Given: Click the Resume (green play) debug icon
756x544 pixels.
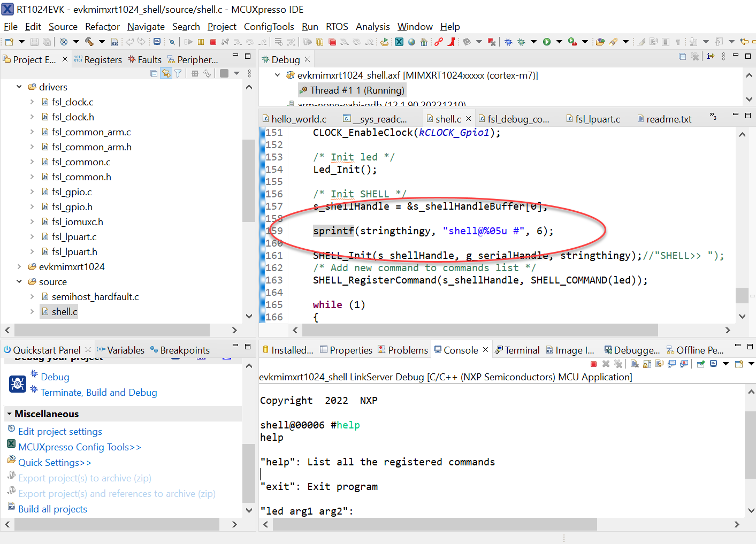Looking at the screenshot, I should pyautogui.click(x=188, y=42).
